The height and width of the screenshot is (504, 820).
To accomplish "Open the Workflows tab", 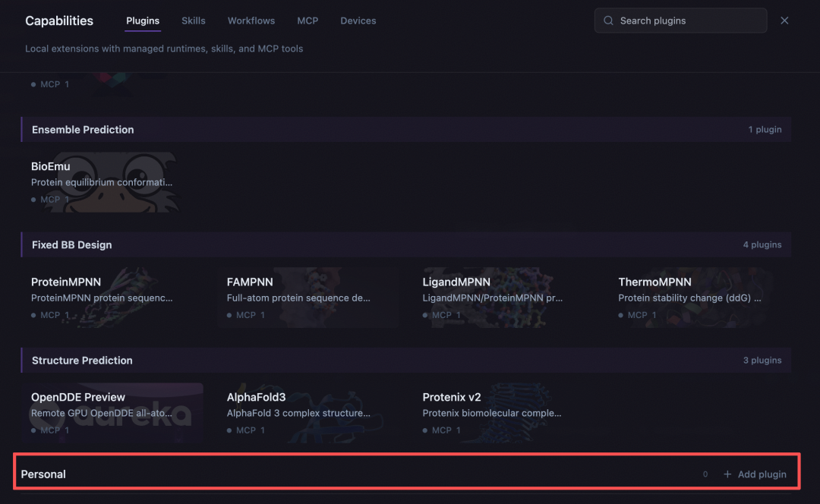I will tap(251, 21).
